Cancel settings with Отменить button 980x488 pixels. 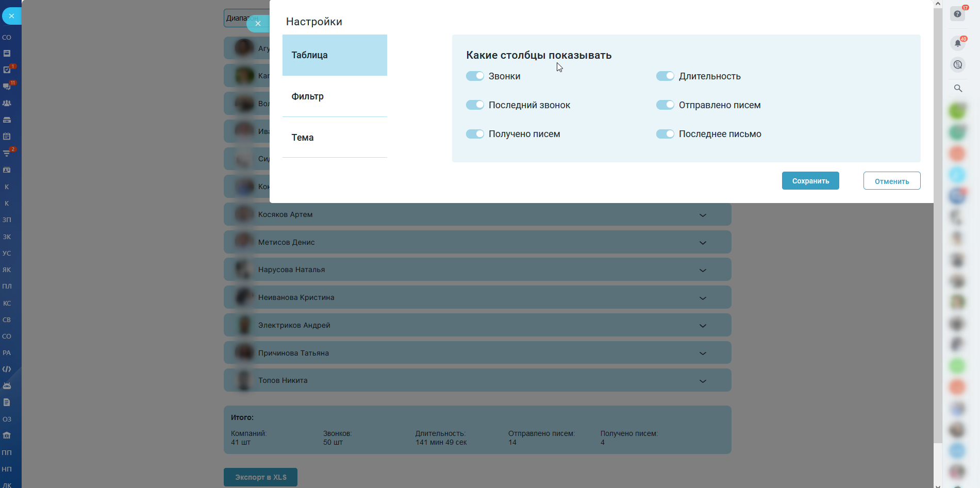[892, 181]
